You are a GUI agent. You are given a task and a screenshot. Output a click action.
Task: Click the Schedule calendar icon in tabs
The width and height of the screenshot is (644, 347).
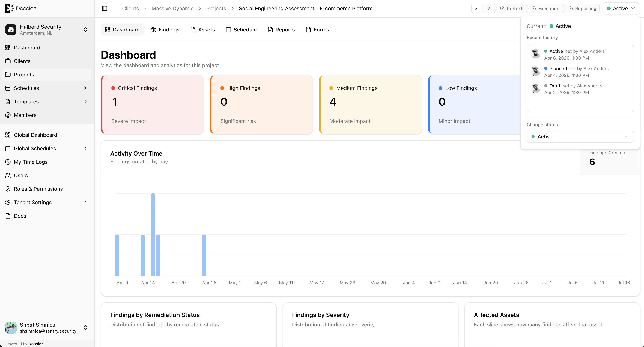[228, 29]
